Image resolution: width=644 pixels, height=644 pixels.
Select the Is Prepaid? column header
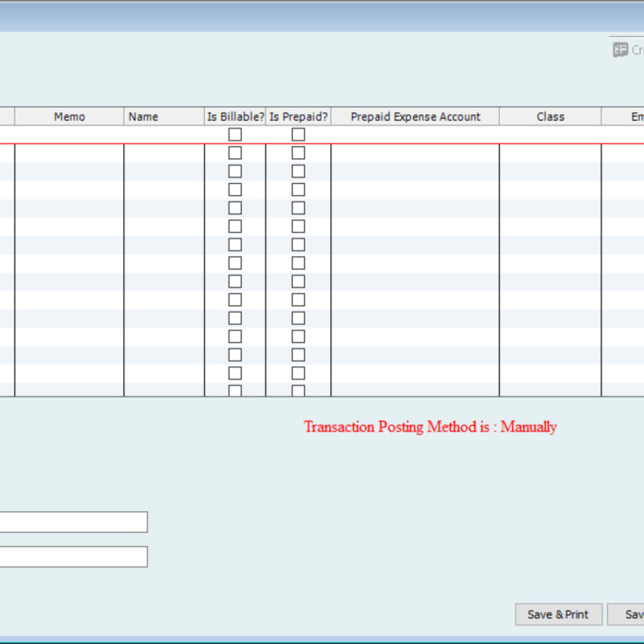pyautogui.click(x=298, y=117)
